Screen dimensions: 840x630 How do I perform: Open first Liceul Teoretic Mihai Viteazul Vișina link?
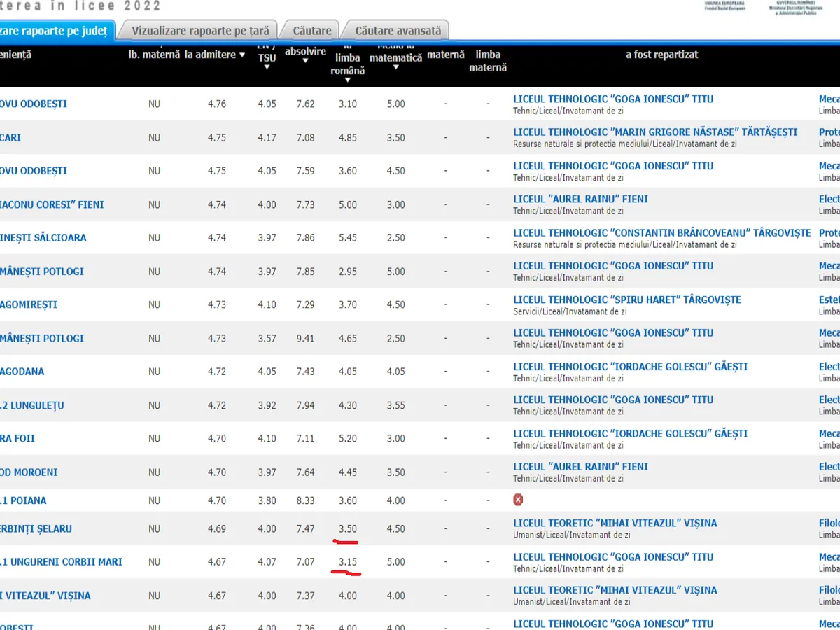[x=615, y=523]
